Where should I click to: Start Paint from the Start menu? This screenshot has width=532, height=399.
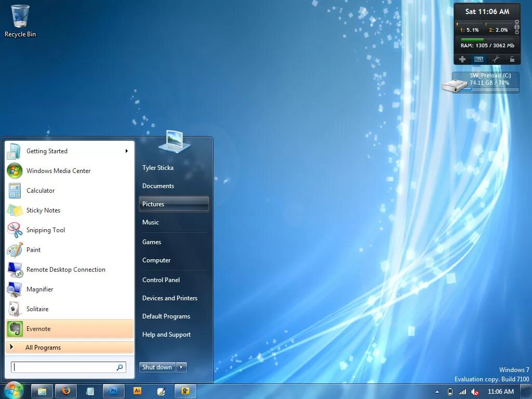click(70, 250)
